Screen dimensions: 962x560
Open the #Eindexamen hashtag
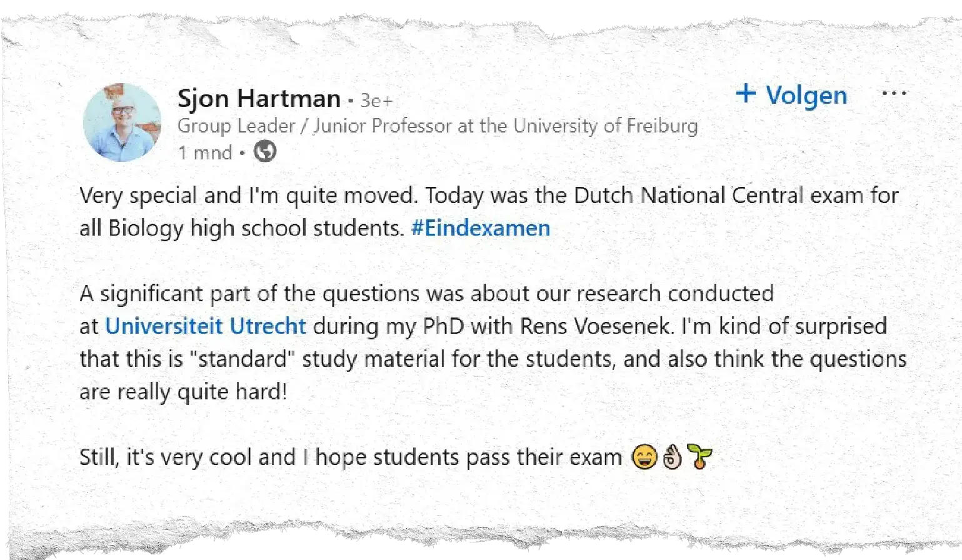(481, 228)
